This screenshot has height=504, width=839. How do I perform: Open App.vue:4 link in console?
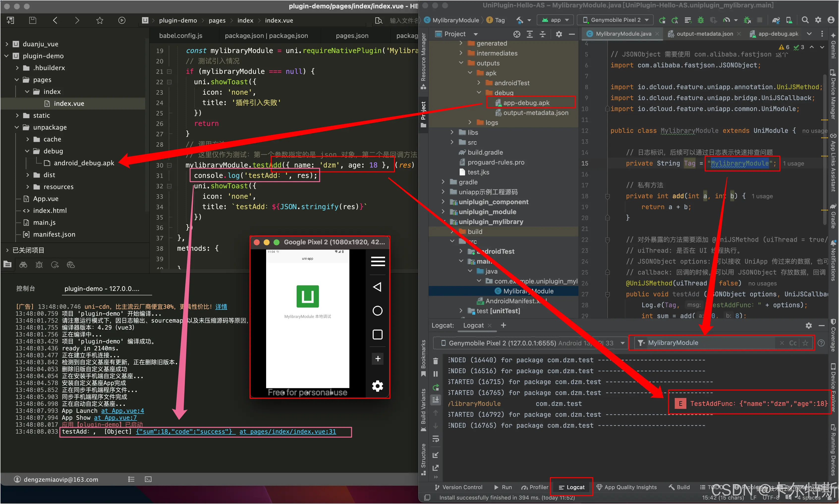tap(122, 411)
